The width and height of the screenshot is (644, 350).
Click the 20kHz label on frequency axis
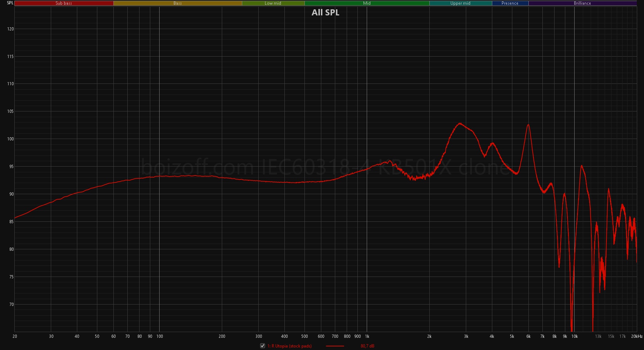[636, 336]
